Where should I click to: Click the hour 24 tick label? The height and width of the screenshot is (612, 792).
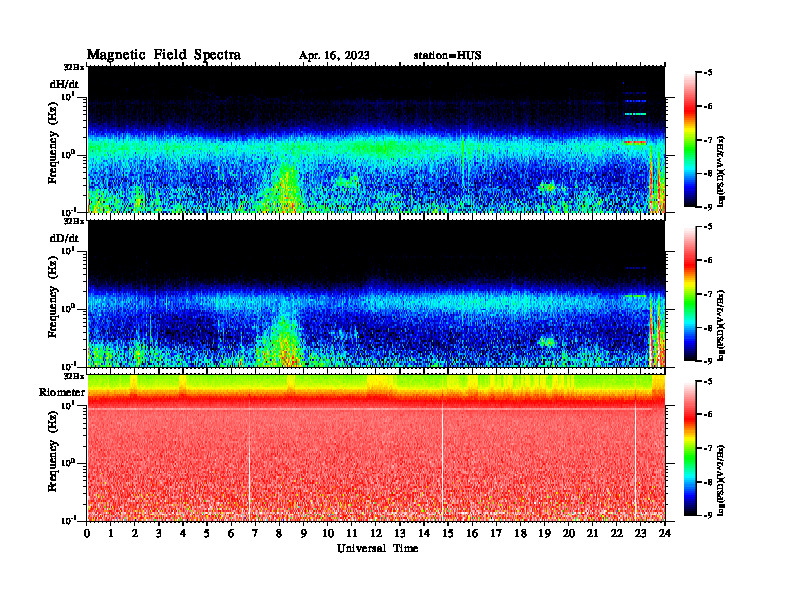(x=665, y=533)
